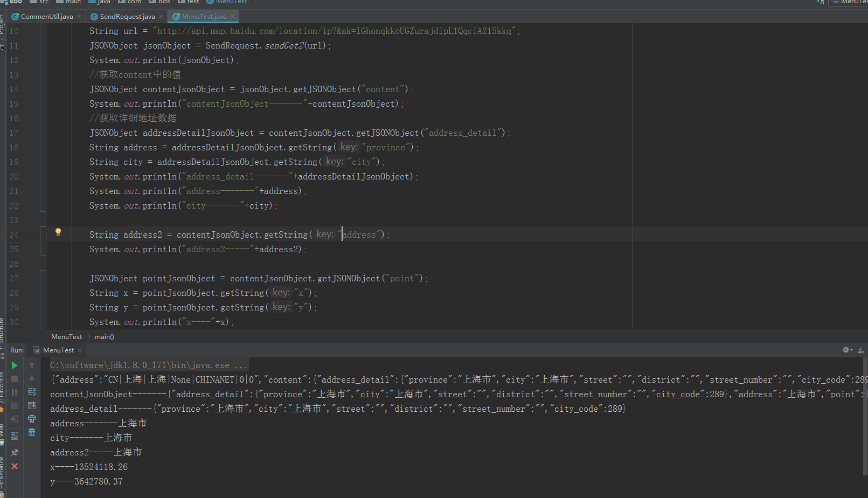Click line number 24 in the gutter
This screenshot has height=498, width=868.
(14, 235)
